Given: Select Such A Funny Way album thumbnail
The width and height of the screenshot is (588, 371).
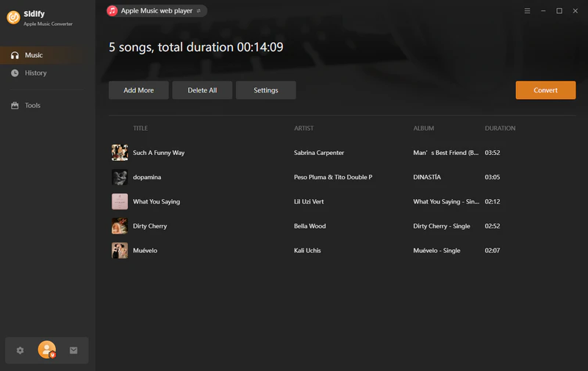Looking at the screenshot, I should click(120, 153).
